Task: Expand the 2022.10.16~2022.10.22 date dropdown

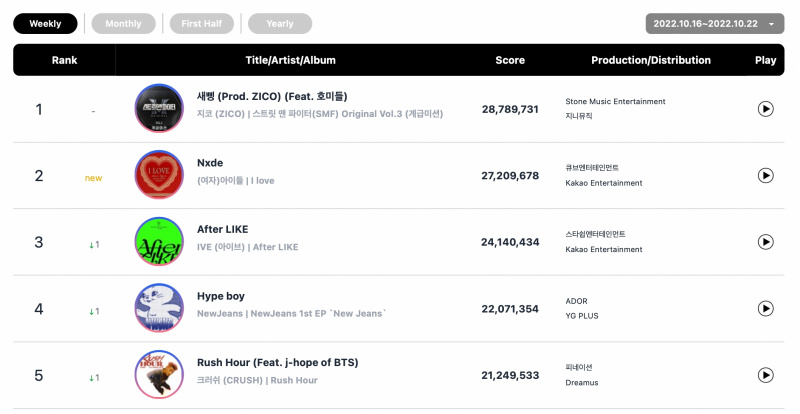Action: (715, 23)
